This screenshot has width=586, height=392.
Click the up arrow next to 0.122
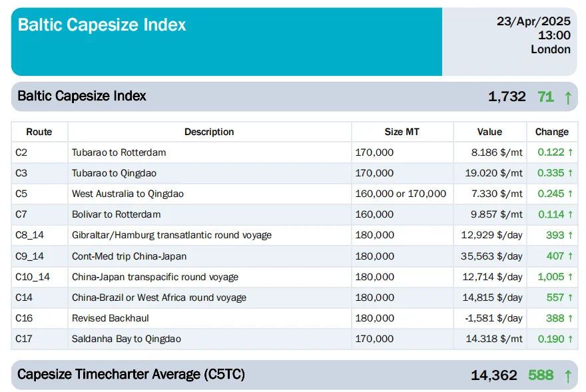570,152
